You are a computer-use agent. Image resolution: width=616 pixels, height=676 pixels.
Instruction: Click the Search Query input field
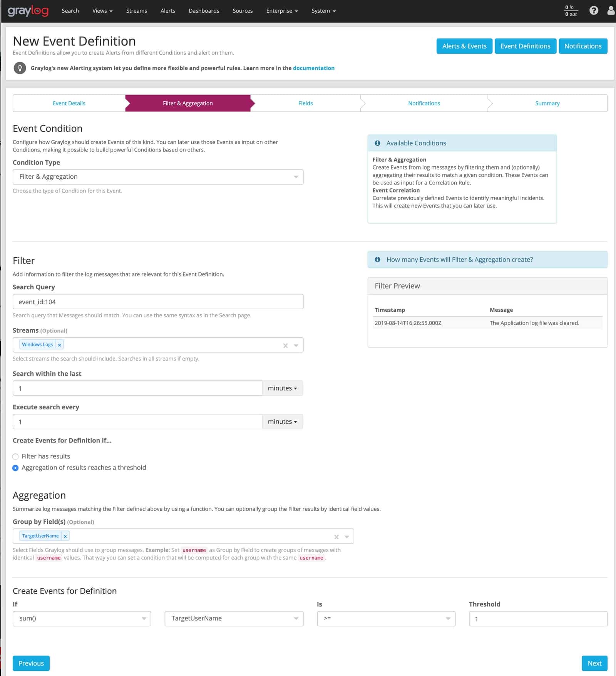click(x=158, y=302)
